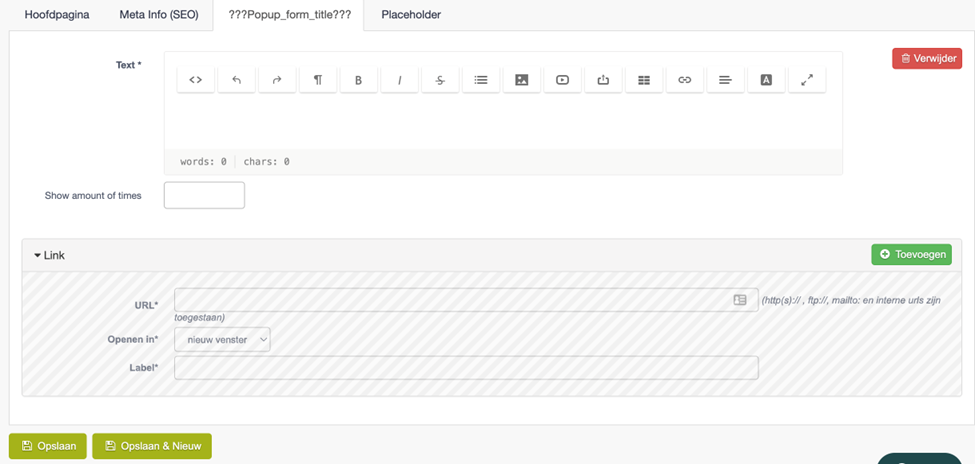Image resolution: width=975 pixels, height=464 pixels.
Task: Insert an image in editor
Action: tap(522, 80)
